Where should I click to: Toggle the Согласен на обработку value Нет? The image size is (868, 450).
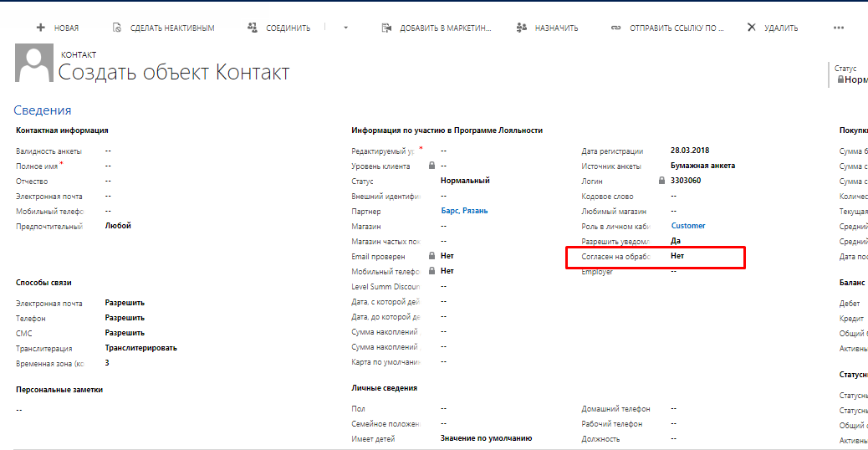coord(677,256)
